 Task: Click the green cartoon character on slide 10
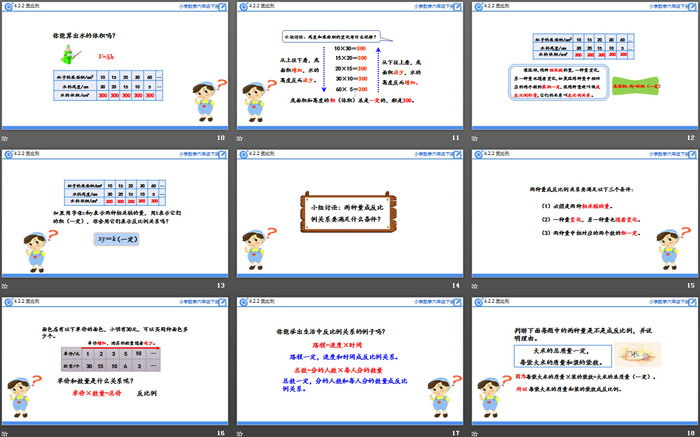pyautogui.click(x=70, y=55)
